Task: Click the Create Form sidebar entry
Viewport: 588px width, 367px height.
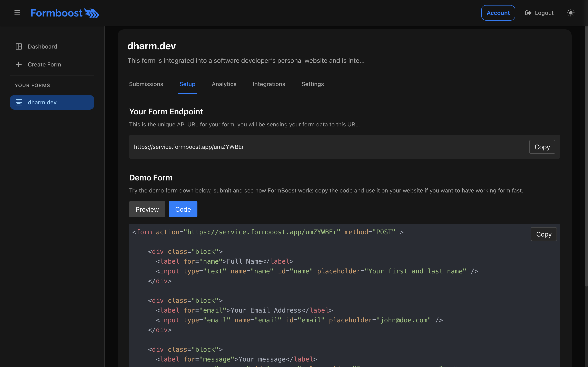Action: click(x=45, y=64)
